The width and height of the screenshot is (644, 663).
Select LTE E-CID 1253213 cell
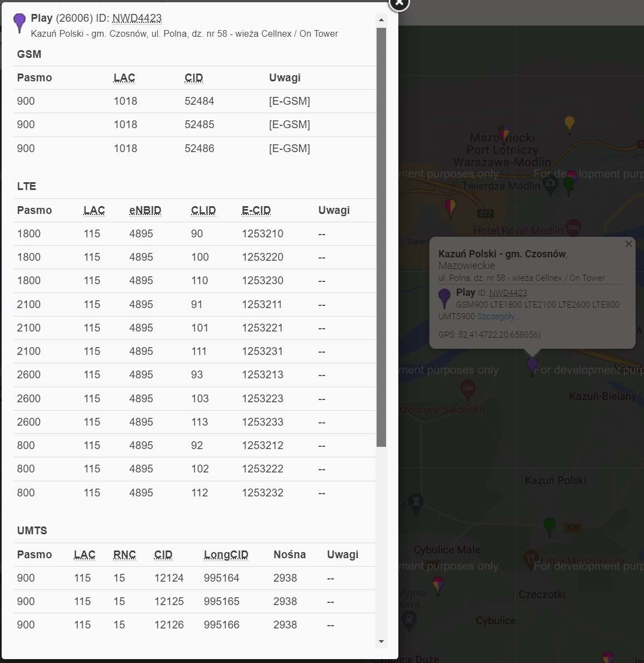click(262, 374)
